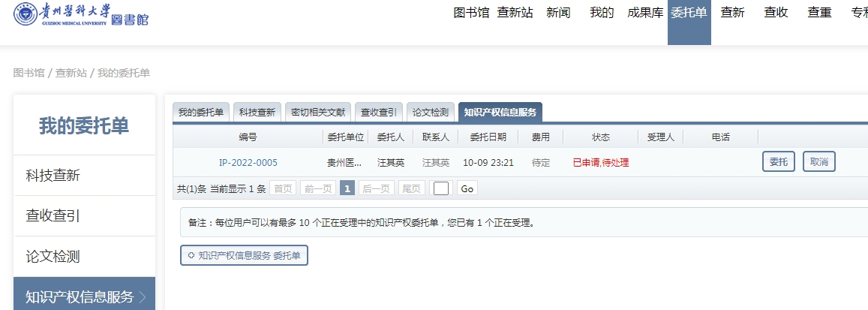Open the 科技查新 tab
Screen dimensions: 868x310
point(257,113)
